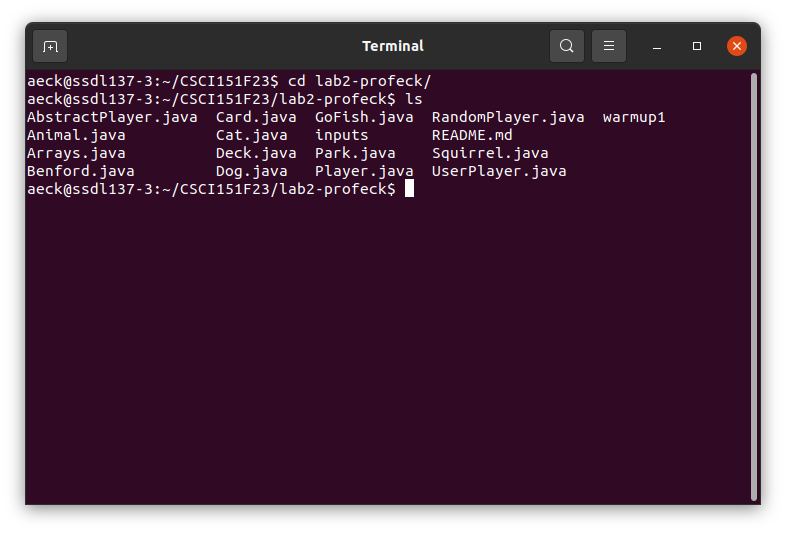Click the Terminal title text

click(392, 46)
